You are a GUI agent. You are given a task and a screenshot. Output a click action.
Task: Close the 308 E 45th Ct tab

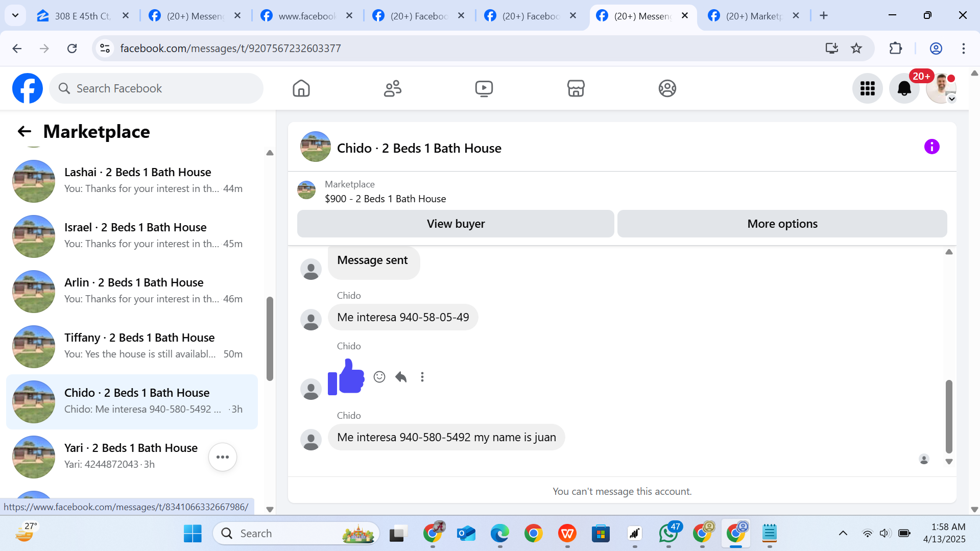coord(126,16)
